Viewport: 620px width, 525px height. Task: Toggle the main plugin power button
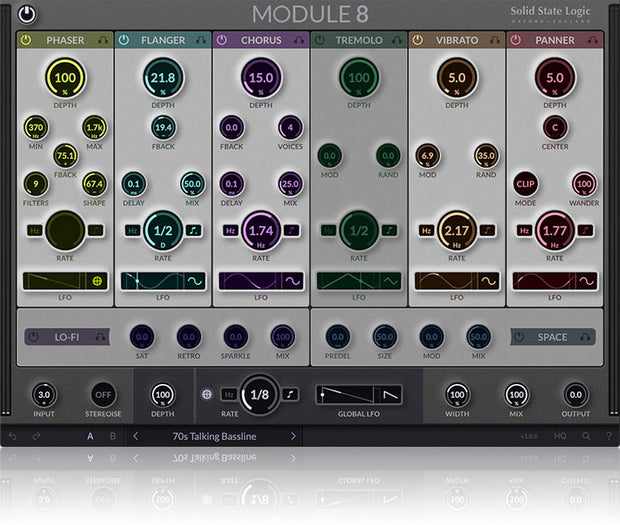pos(27,14)
